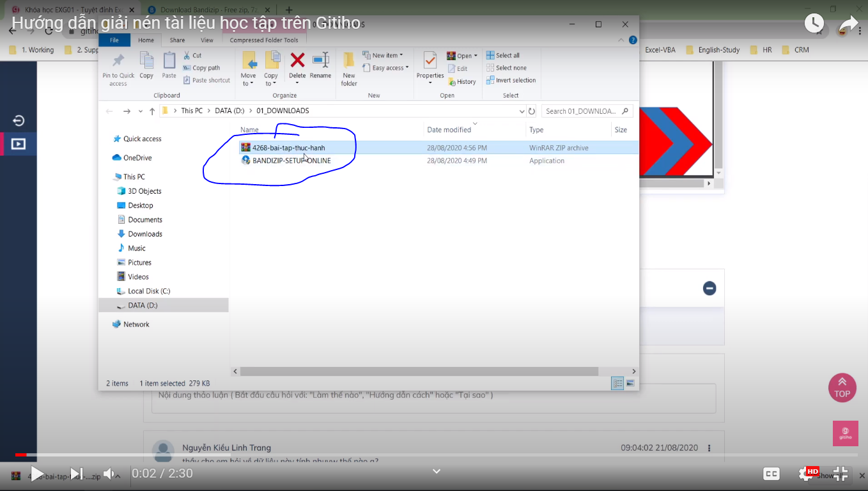Select This PC in navigation pane
Image resolution: width=868 pixels, height=491 pixels.
click(129, 177)
